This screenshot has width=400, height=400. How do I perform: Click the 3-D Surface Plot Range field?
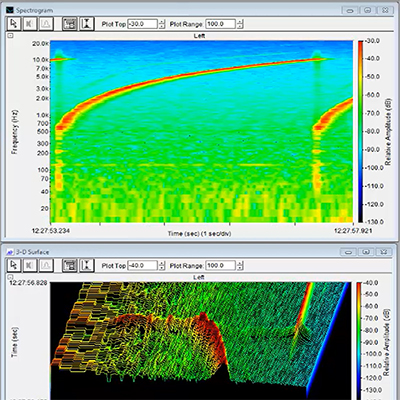220,266
